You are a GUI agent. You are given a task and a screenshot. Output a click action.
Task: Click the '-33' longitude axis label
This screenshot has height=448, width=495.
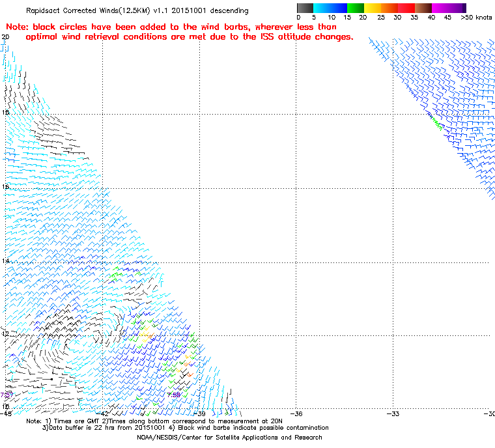393,413
